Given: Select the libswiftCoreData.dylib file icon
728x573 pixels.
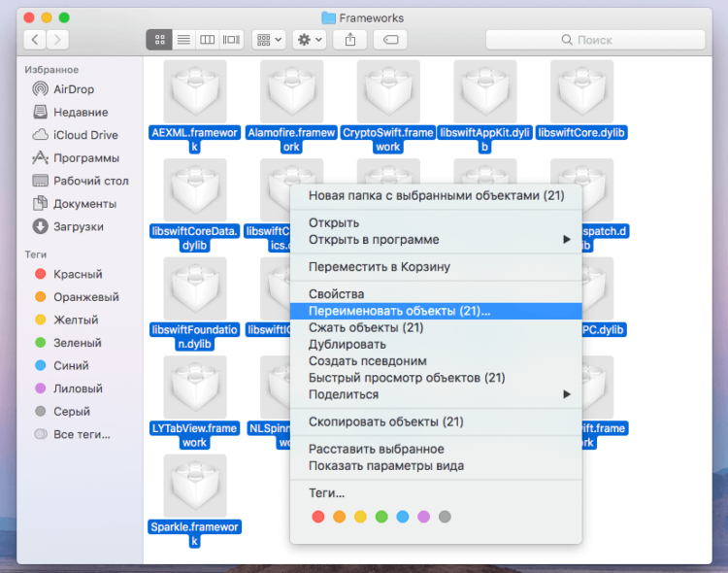Looking at the screenshot, I should (195, 190).
